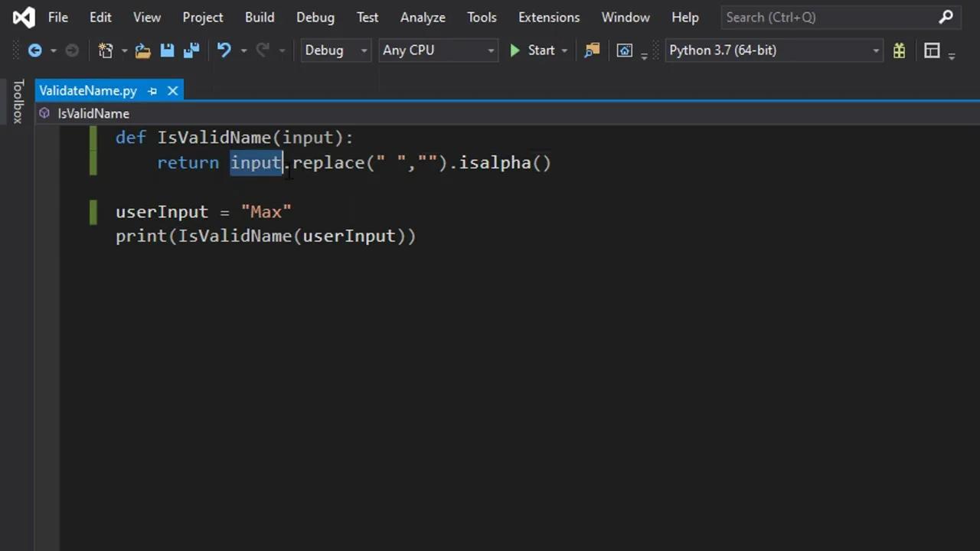Close the ValidateName.py tab
The height and width of the screenshot is (551, 980).
173,91
